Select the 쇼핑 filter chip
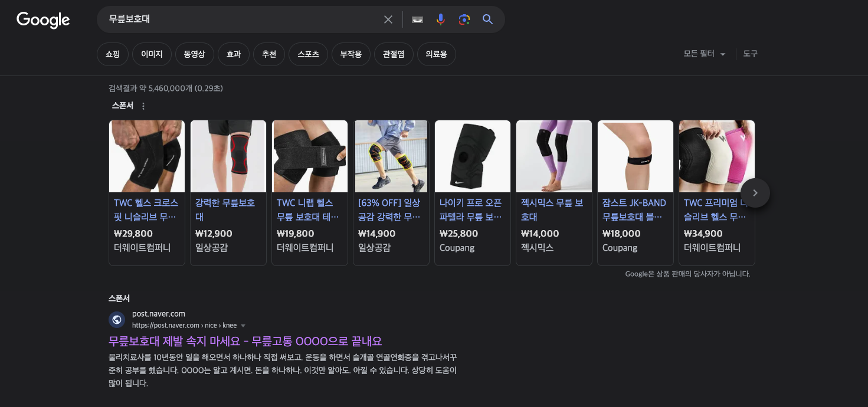This screenshot has height=407, width=868. (113, 54)
